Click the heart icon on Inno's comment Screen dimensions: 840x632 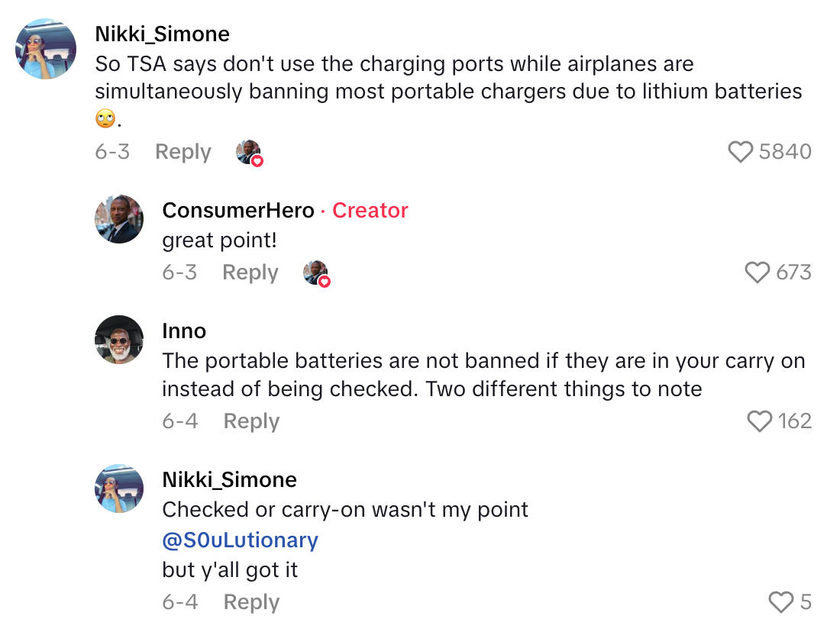[759, 420]
